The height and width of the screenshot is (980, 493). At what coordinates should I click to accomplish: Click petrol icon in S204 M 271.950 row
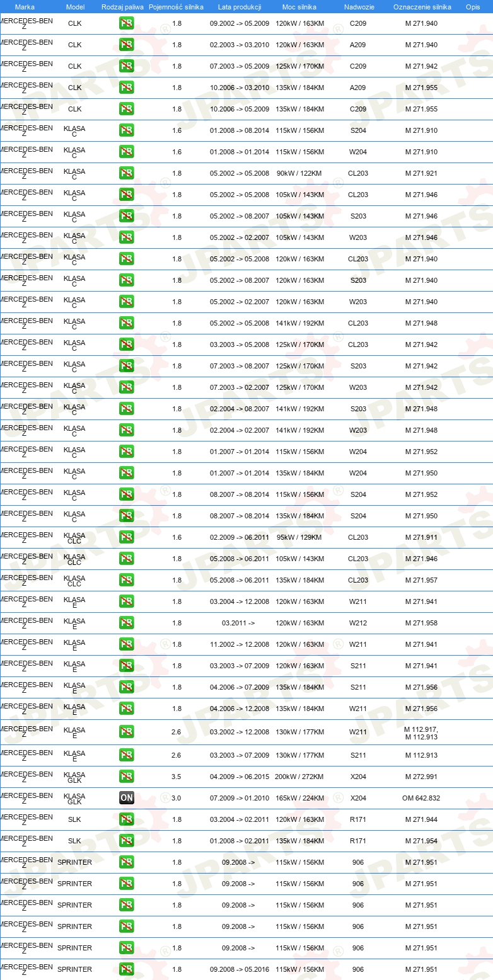(x=126, y=516)
